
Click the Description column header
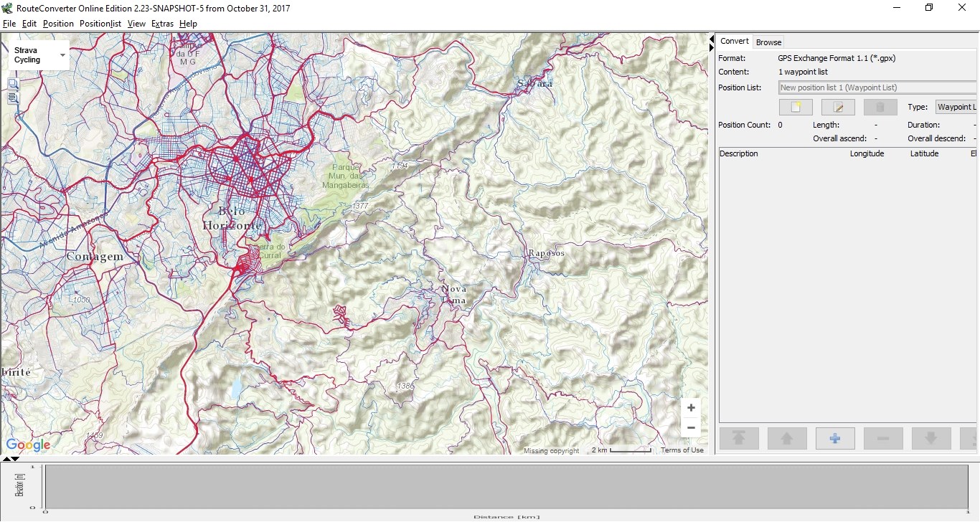738,153
